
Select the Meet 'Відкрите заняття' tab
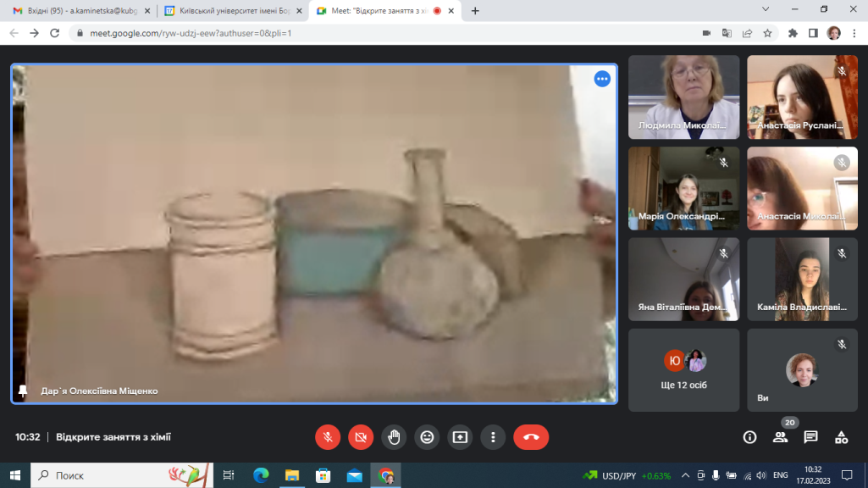pyautogui.click(x=384, y=10)
